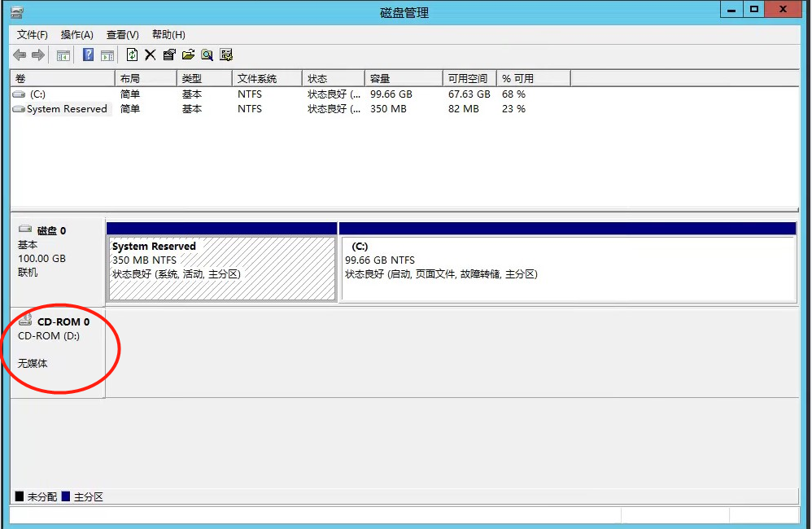Open properties using the toolbar properties icon
This screenshot has height=529, width=812.
click(169, 55)
